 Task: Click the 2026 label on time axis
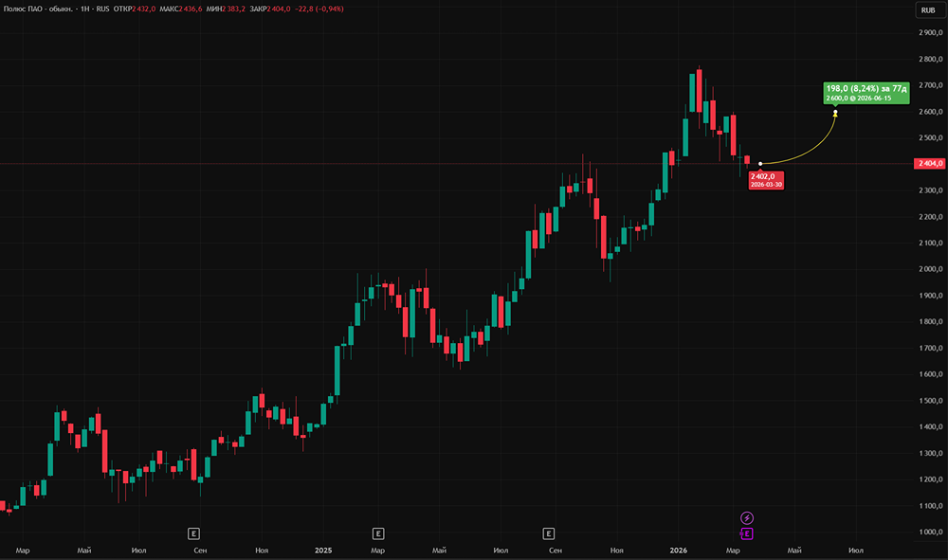(x=679, y=551)
